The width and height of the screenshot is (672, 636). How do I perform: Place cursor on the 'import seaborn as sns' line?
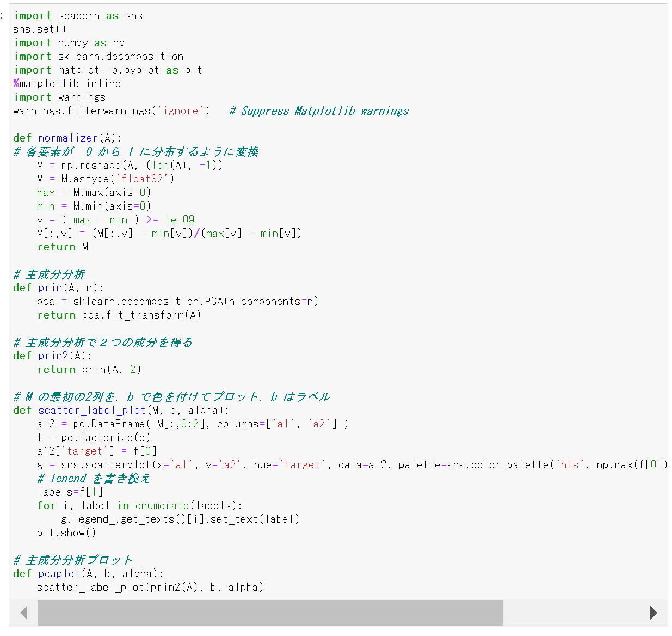78,16
